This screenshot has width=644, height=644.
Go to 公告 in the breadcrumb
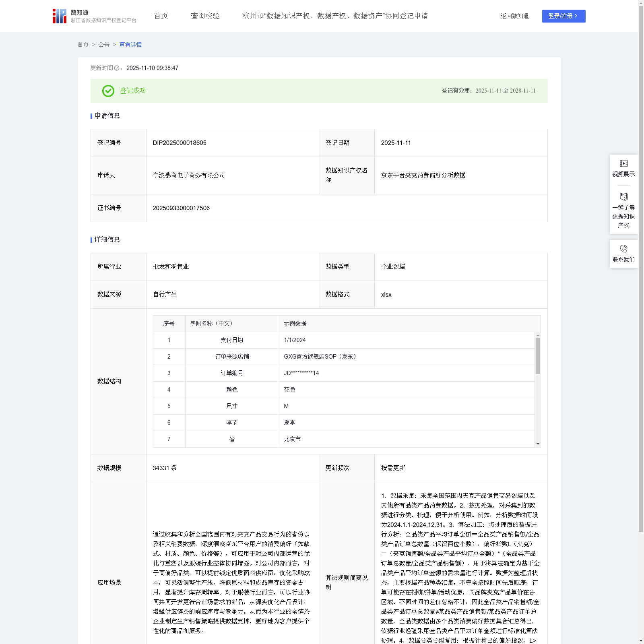click(x=104, y=45)
